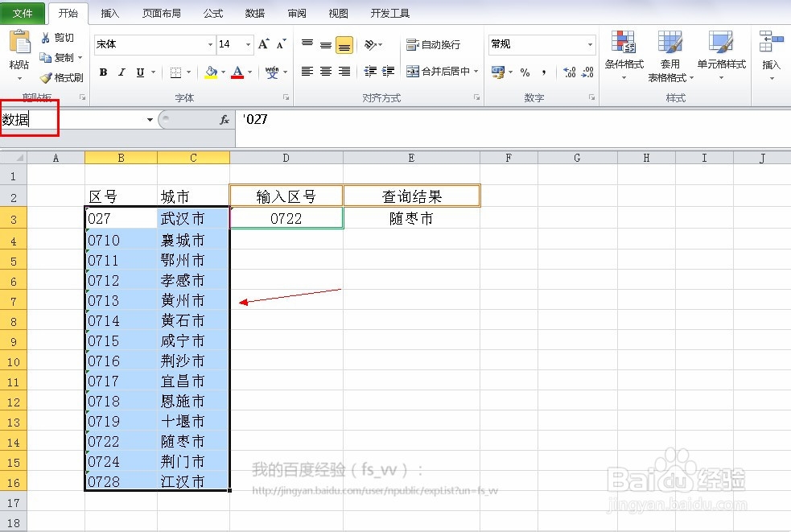The width and height of the screenshot is (791, 532).
Task: Expand the Name Box dropdown arrow
Action: [x=150, y=120]
